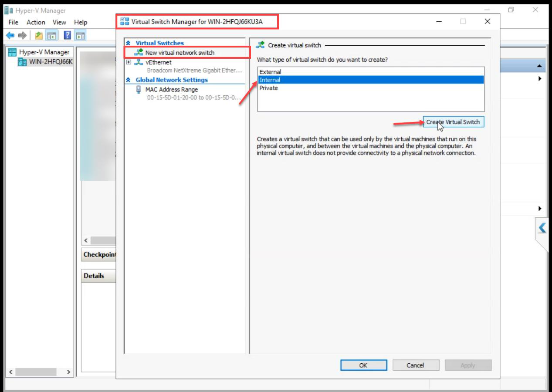Image resolution: width=552 pixels, height=392 pixels.
Task: Click left scroll arrow above Checkpoints panel
Action: coord(86,240)
